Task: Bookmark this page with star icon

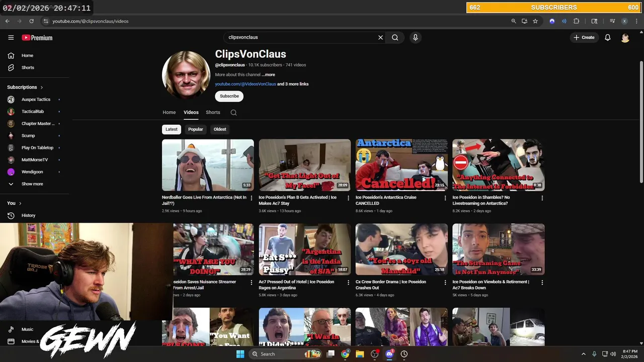Action: pyautogui.click(x=535, y=21)
